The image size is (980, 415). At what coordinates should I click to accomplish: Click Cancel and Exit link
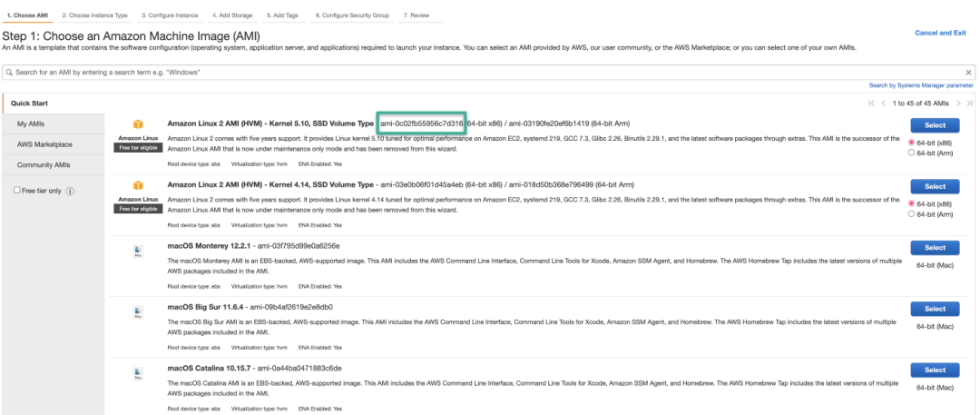[940, 34]
